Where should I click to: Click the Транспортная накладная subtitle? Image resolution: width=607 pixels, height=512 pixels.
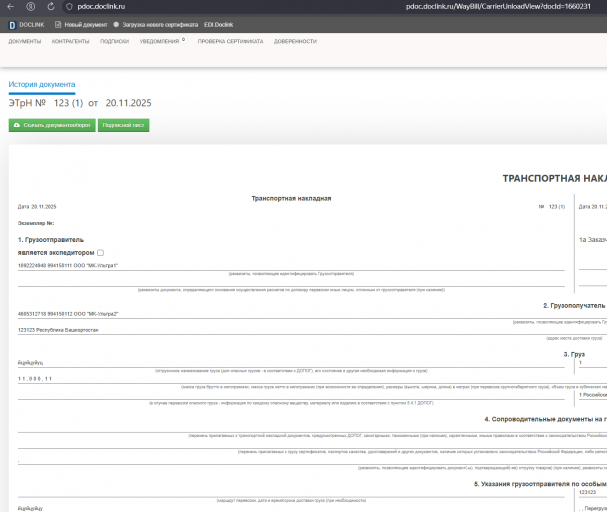coord(291,199)
